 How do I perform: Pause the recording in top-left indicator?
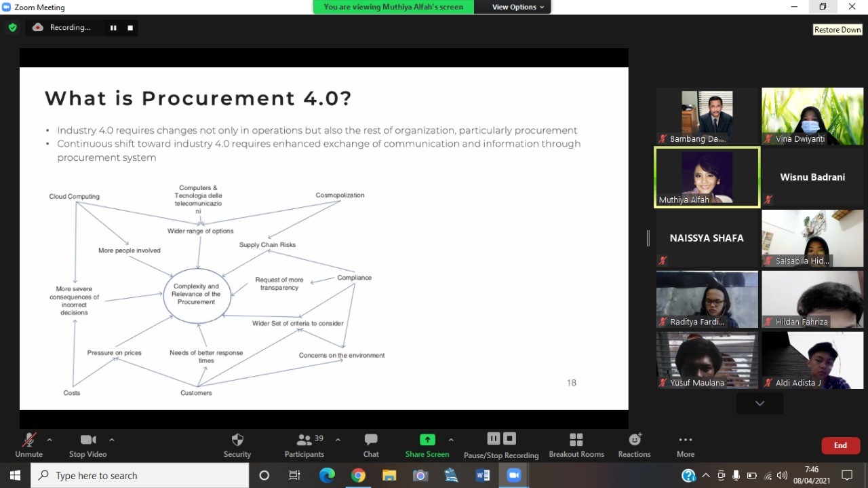click(113, 28)
